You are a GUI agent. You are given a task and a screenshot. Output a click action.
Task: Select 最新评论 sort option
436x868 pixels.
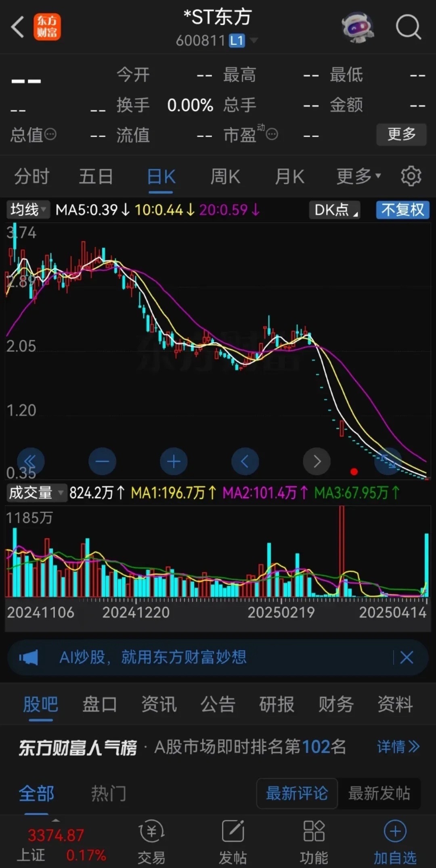pos(297,793)
